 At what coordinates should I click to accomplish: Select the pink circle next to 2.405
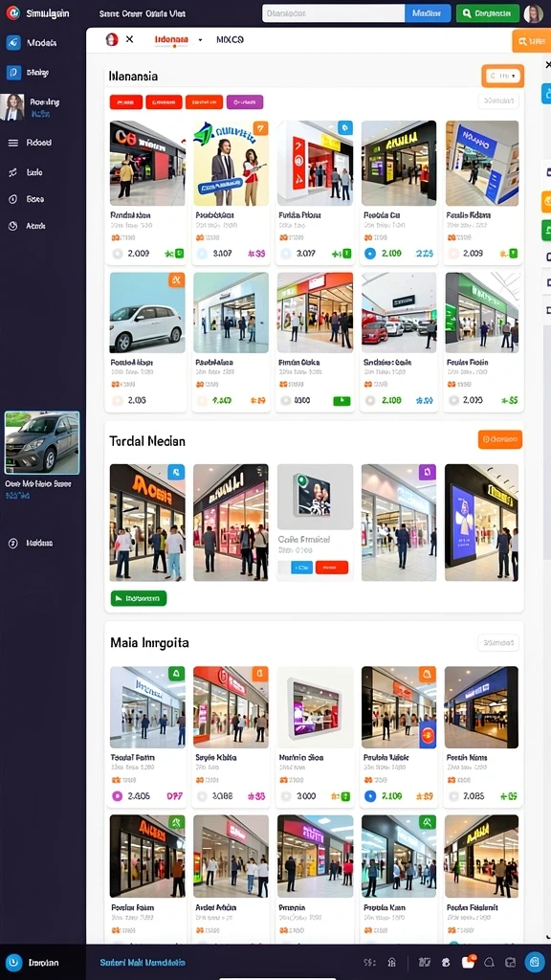tap(117, 796)
